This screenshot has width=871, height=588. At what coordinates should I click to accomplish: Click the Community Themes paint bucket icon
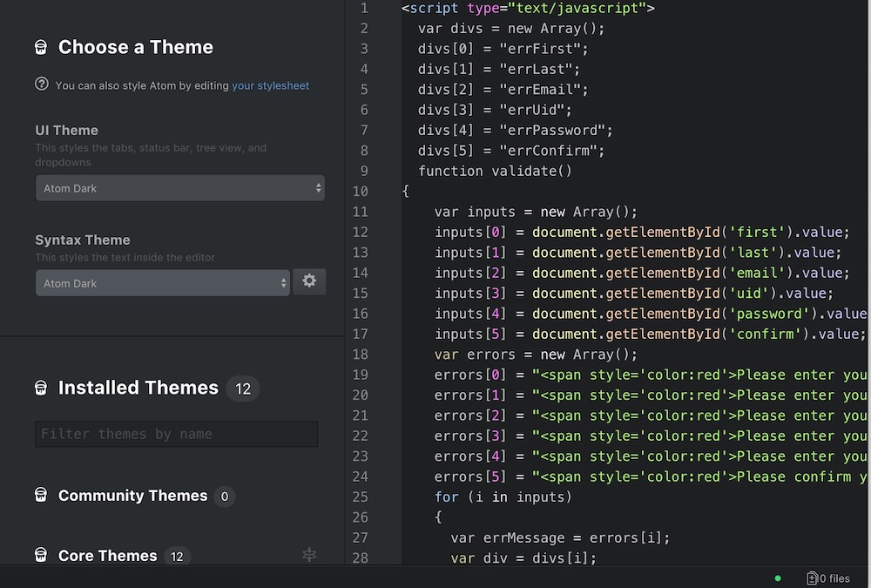[x=41, y=496]
